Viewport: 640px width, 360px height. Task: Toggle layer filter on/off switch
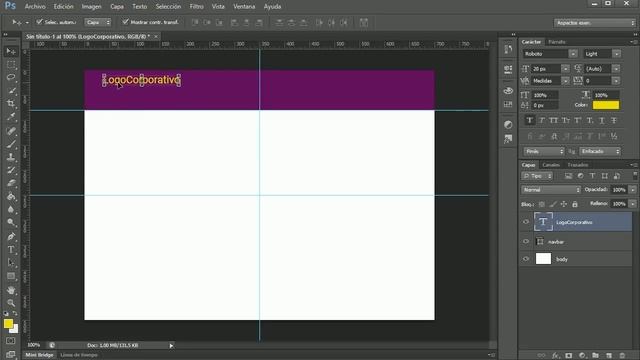coord(635,176)
